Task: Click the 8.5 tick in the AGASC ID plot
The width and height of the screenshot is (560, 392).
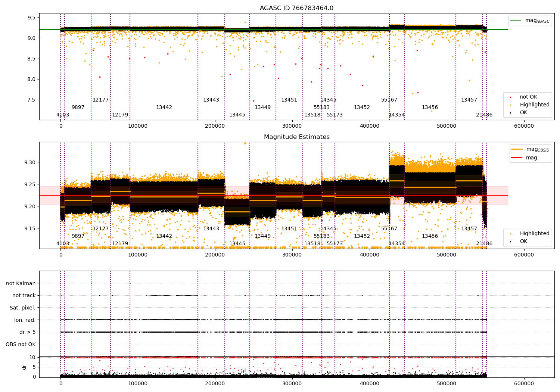Action: tap(31, 59)
